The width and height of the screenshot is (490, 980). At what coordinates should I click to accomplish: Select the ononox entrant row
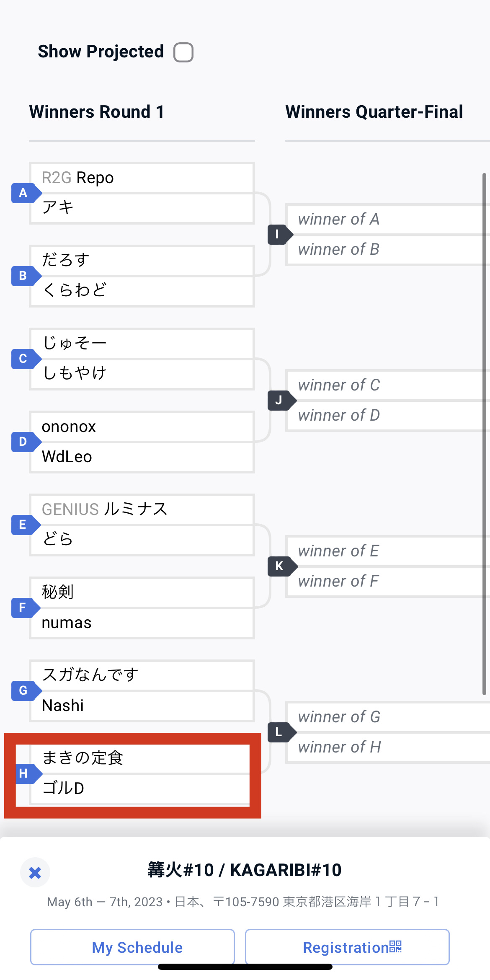click(142, 427)
